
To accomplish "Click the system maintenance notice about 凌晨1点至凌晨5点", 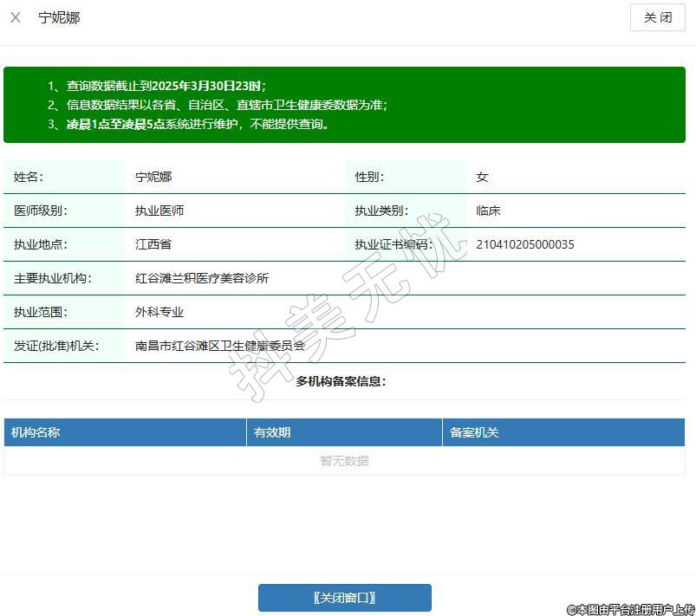I will [x=189, y=124].
